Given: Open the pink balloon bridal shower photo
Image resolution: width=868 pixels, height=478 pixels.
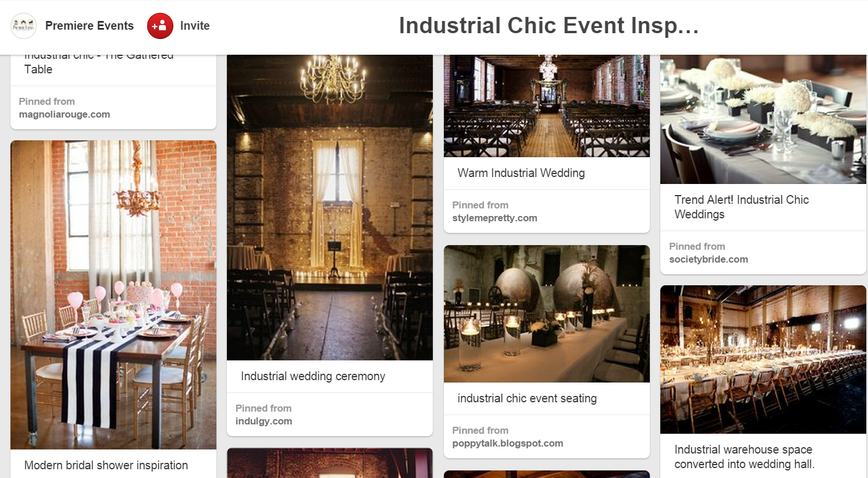Looking at the screenshot, I should click(113, 294).
